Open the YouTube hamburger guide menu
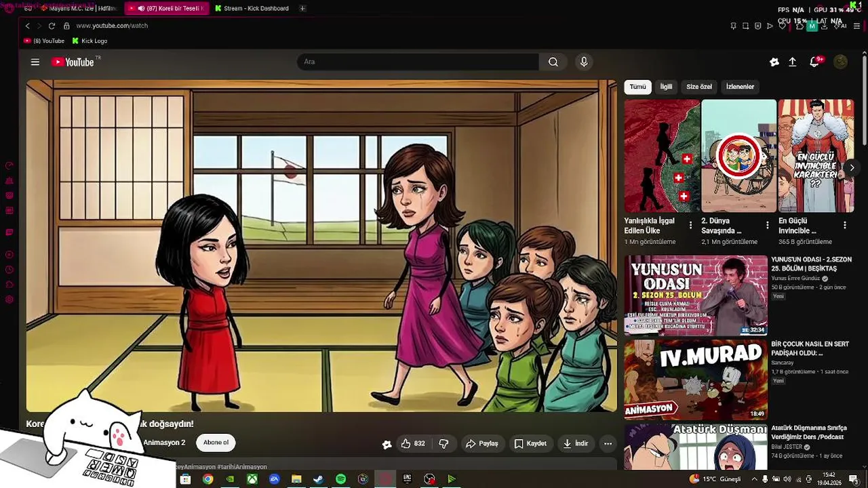Viewport: 868px width, 488px height. tap(35, 62)
